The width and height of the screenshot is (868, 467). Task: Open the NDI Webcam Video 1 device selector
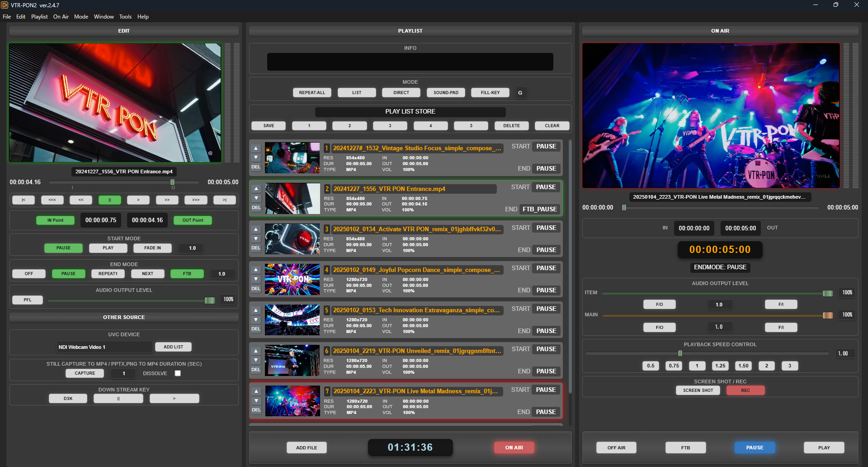104,347
